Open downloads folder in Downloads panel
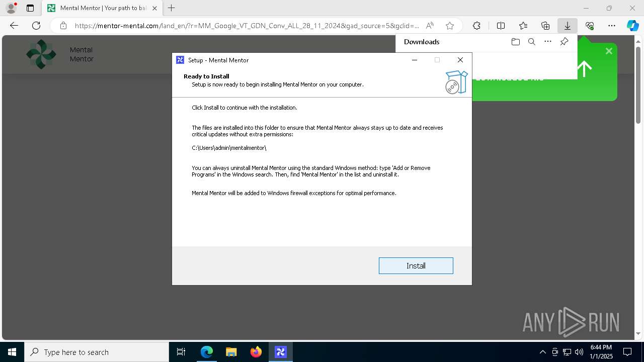This screenshot has height=362, width=644. pos(515,42)
